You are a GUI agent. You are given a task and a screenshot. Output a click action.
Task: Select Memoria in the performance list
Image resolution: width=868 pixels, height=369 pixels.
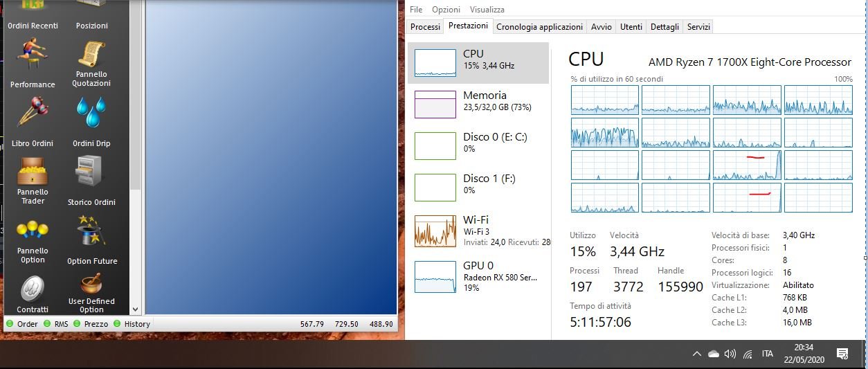478,104
